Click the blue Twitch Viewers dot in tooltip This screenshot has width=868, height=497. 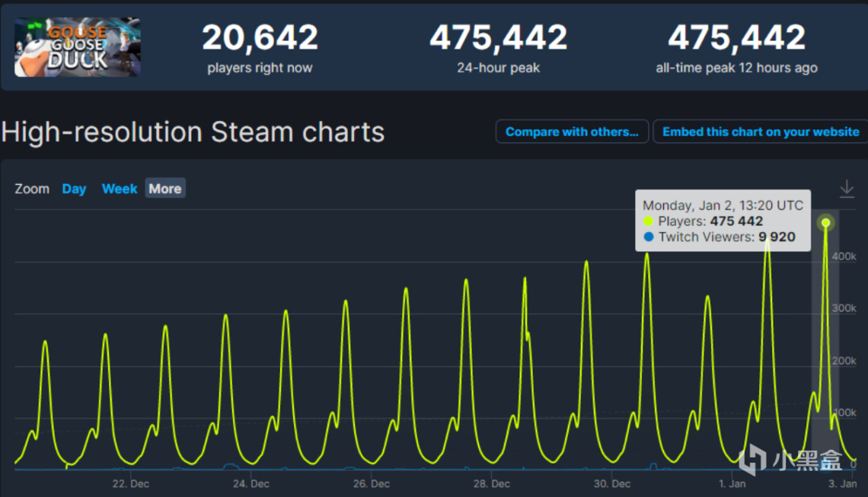pos(649,237)
